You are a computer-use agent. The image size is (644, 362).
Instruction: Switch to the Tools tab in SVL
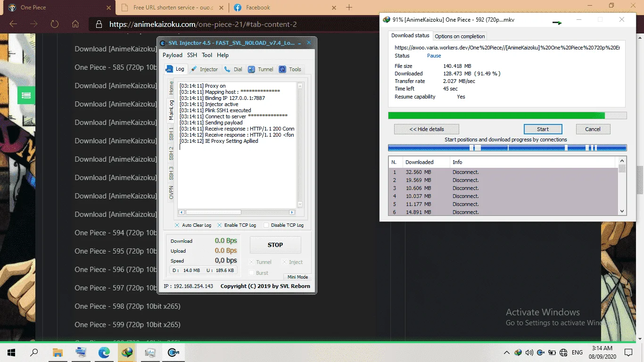coord(290,69)
